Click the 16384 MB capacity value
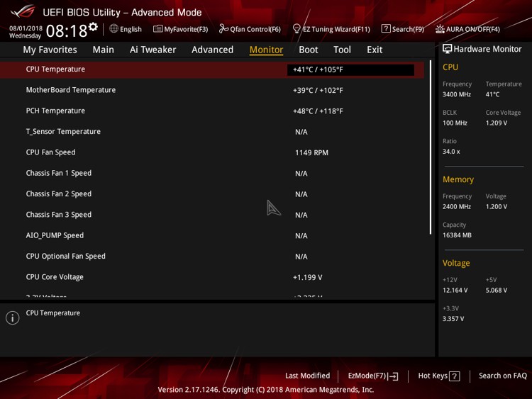This screenshot has width=532, height=399. tap(457, 235)
